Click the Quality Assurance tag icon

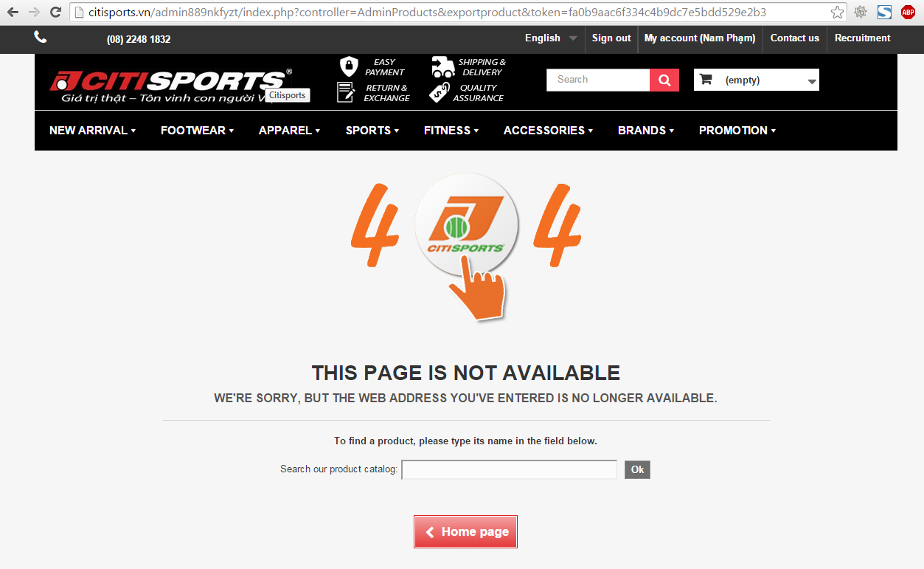tap(440, 93)
